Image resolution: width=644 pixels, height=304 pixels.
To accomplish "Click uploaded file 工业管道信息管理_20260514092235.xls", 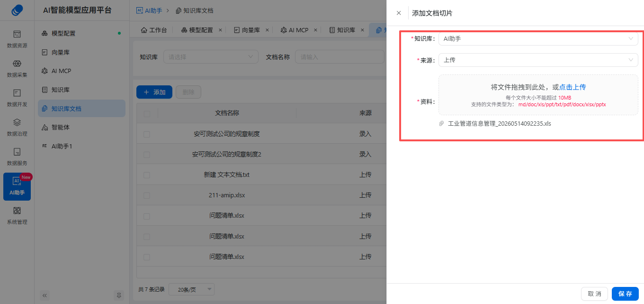I will coord(500,124).
